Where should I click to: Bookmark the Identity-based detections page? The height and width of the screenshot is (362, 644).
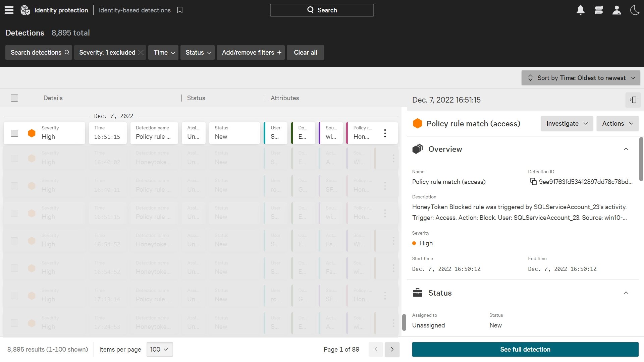pos(180,10)
